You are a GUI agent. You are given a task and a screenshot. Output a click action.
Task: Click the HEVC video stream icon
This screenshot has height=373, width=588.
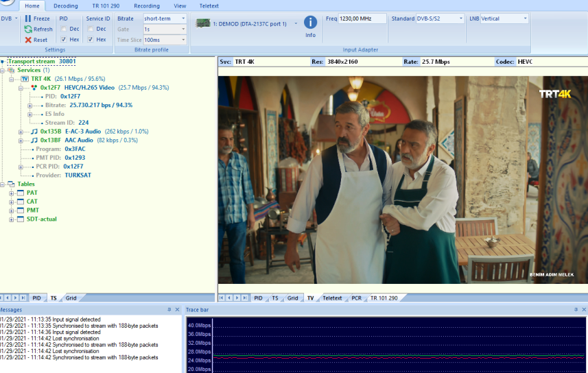pyautogui.click(x=34, y=87)
